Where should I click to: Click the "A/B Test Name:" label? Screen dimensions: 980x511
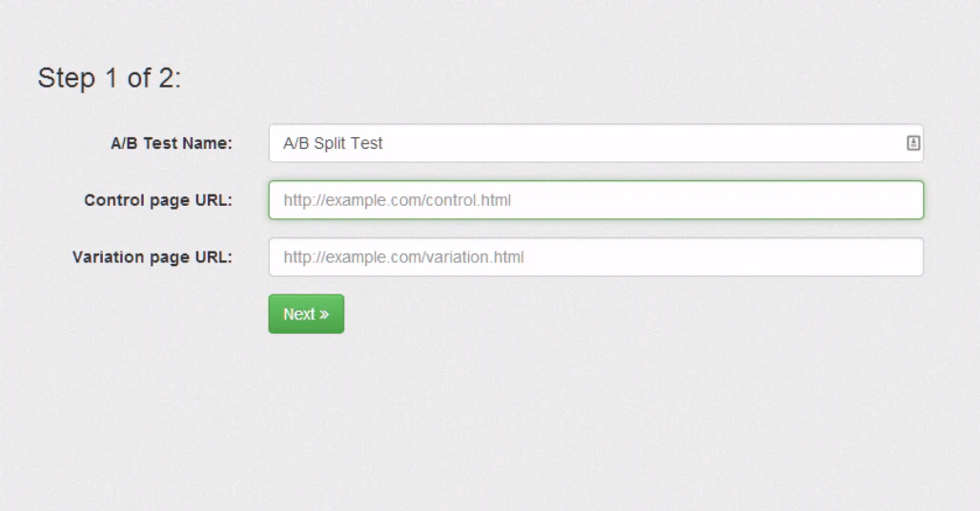click(172, 144)
